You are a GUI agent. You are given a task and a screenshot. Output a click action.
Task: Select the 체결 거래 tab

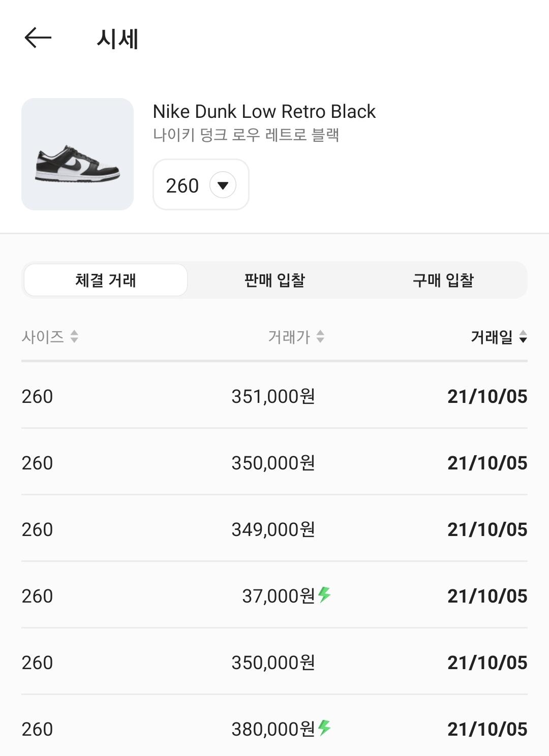[106, 280]
